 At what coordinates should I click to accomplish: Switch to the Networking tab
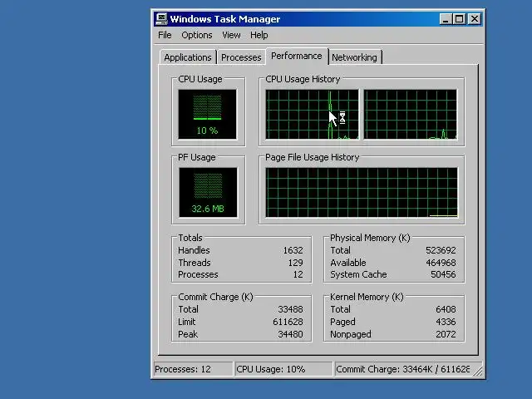tap(355, 57)
